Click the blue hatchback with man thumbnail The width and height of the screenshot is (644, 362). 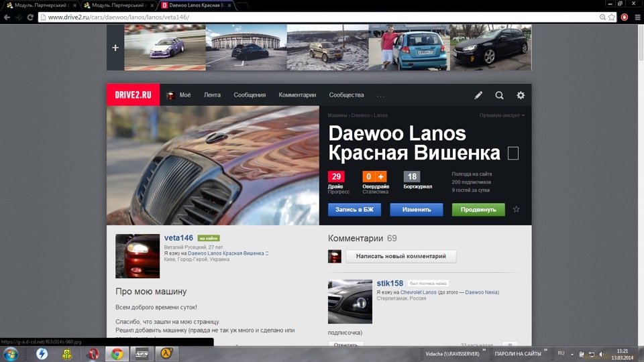[409, 48]
